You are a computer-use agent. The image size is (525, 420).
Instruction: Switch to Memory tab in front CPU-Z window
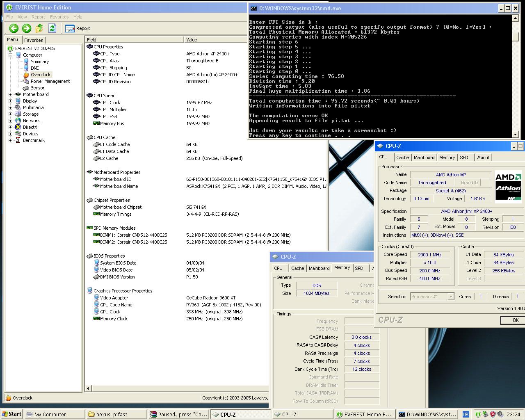(x=447, y=157)
